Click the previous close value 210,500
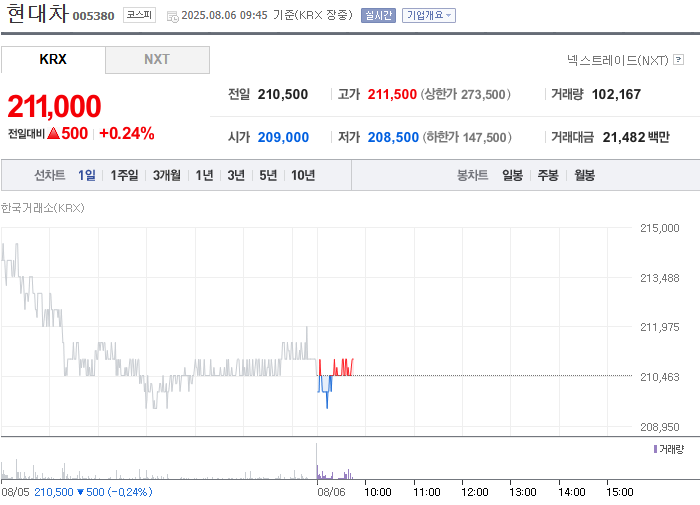The image size is (700, 505). (283, 94)
